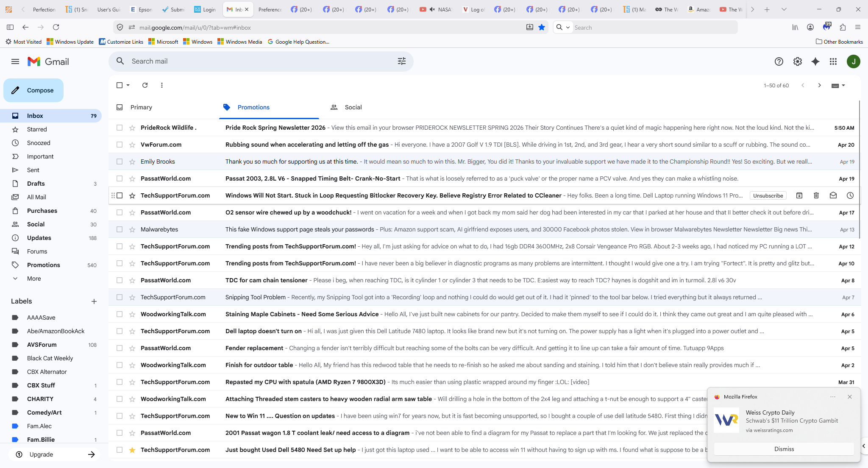
Task: Click the Gemini sparkle icon
Action: click(815, 61)
